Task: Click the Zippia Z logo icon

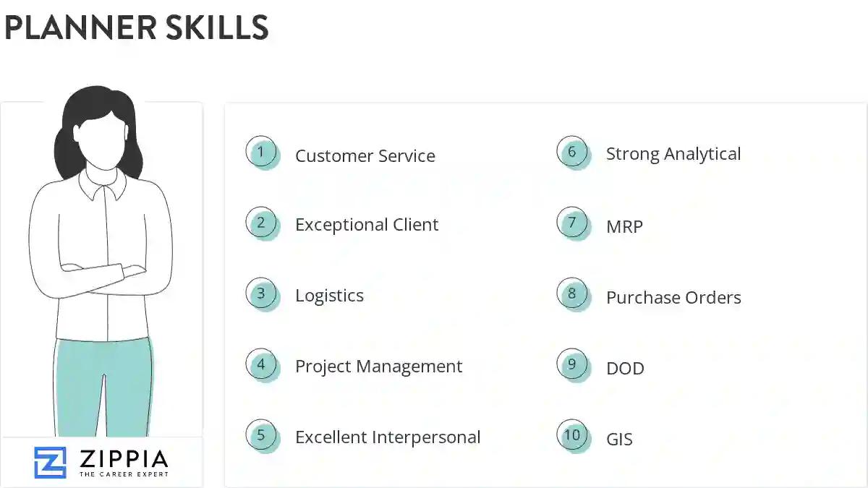Action: (x=50, y=463)
